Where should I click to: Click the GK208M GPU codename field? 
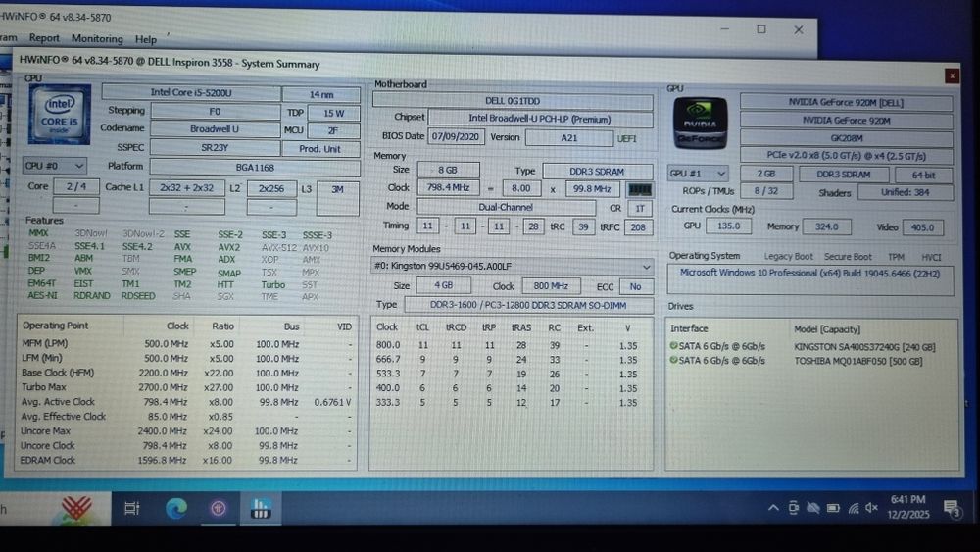(x=847, y=137)
